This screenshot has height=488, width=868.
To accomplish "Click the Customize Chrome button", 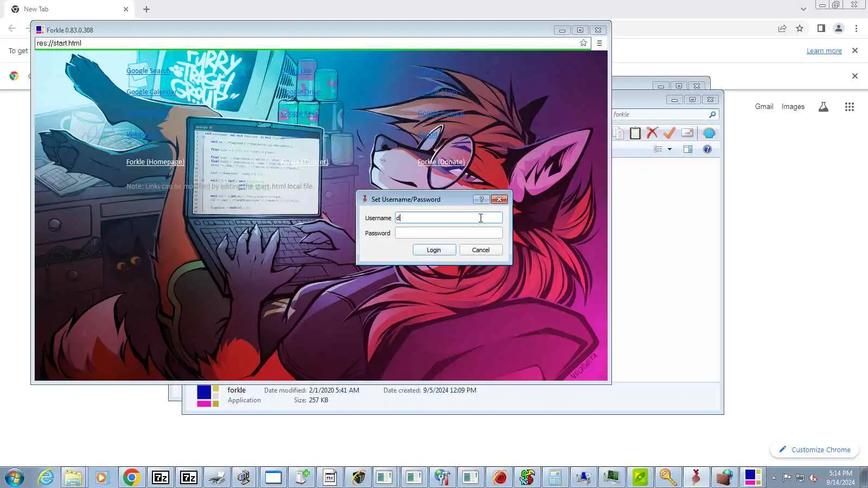I will click(814, 450).
